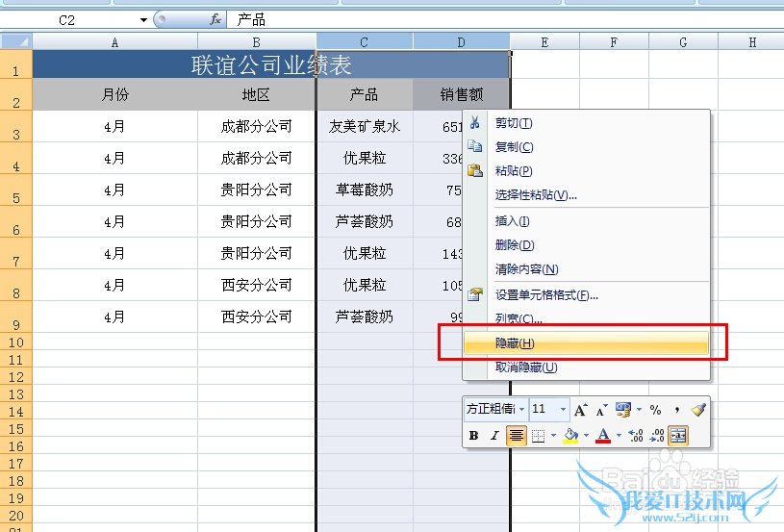Viewport: 784px width, 532px height.
Task: Click the Paste clipboard icon in context menu
Action: point(474,170)
